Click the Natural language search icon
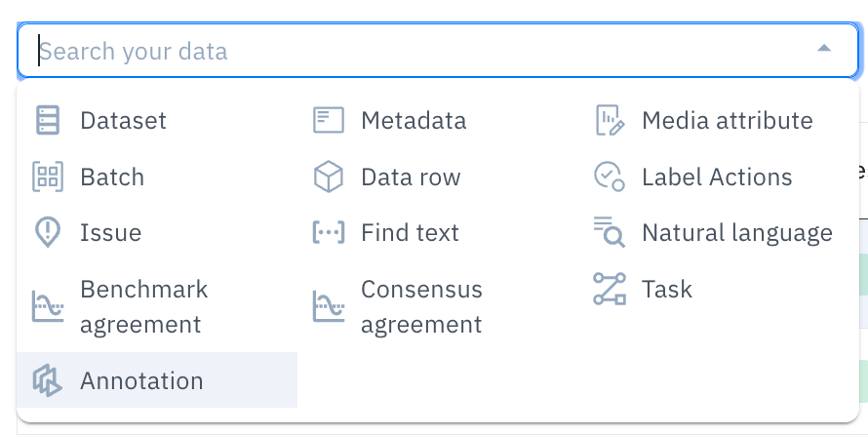This screenshot has width=868, height=435. coord(609,233)
